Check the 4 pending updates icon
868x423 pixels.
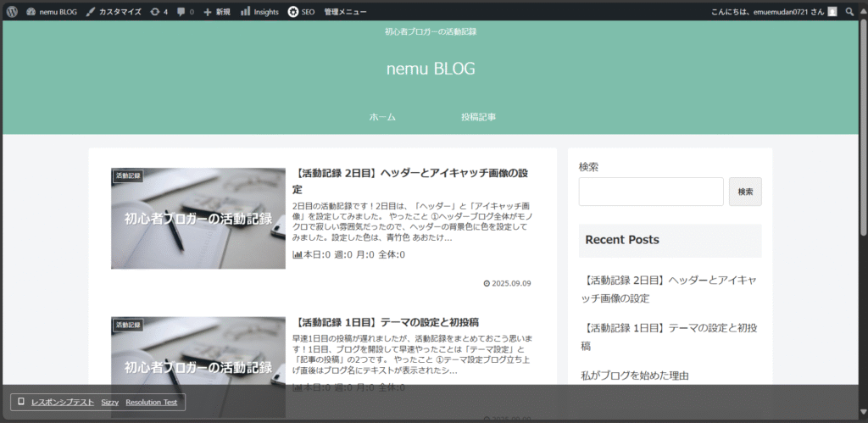click(x=159, y=12)
